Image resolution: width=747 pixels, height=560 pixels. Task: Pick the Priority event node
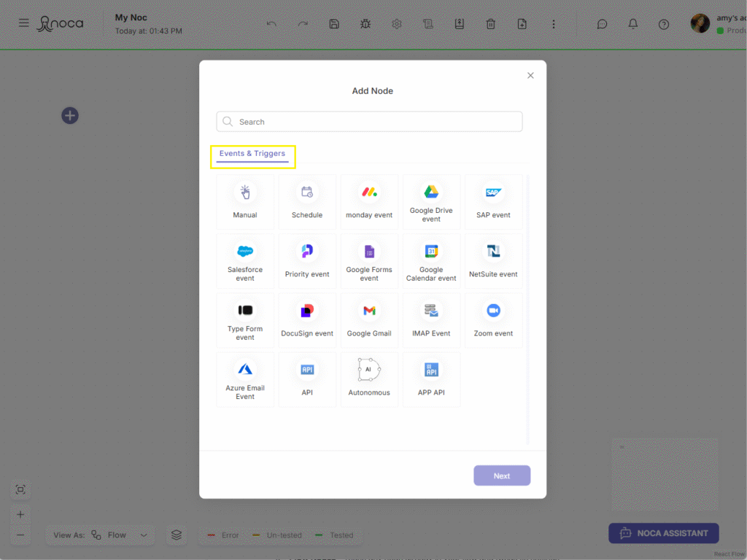click(x=307, y=261)
